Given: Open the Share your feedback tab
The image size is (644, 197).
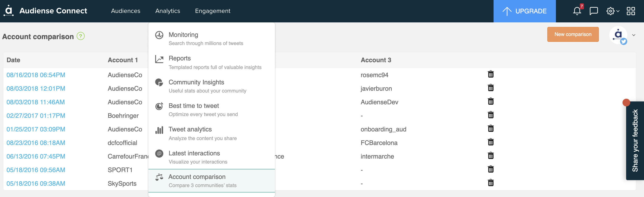Looking at the screenshot, I should pyautogui.click(x=635, y=141).
